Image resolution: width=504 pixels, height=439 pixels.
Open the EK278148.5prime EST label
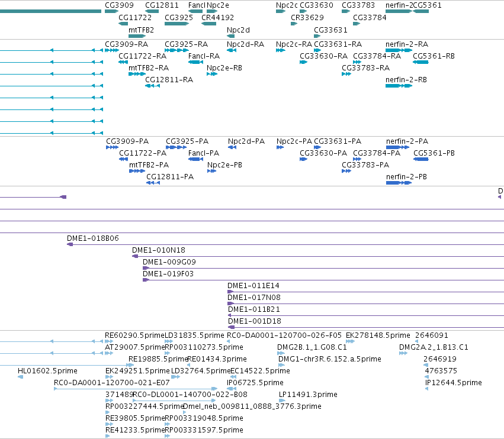pyautogui.click(x=378, y=335)
